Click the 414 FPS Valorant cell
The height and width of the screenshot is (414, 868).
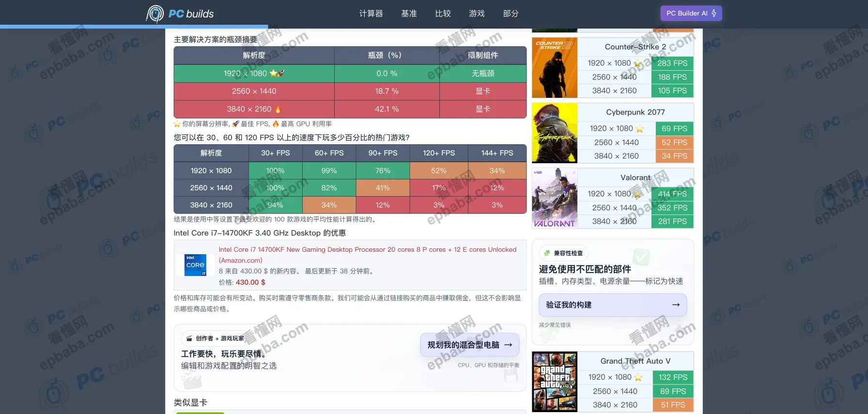point(672,194)
